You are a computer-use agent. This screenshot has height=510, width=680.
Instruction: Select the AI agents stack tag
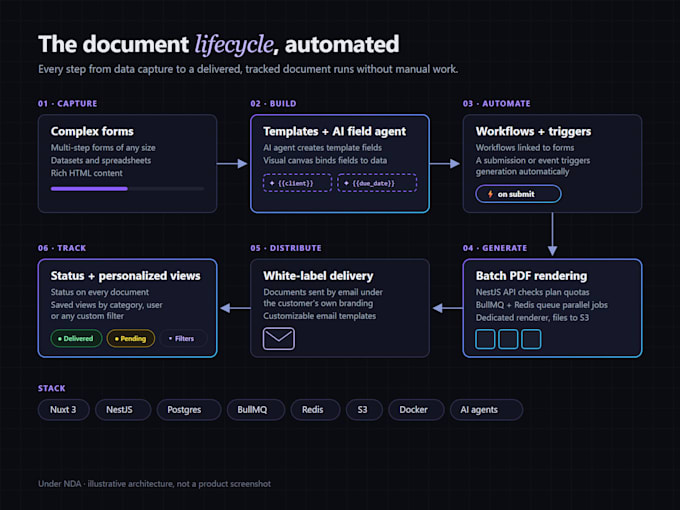486,410
